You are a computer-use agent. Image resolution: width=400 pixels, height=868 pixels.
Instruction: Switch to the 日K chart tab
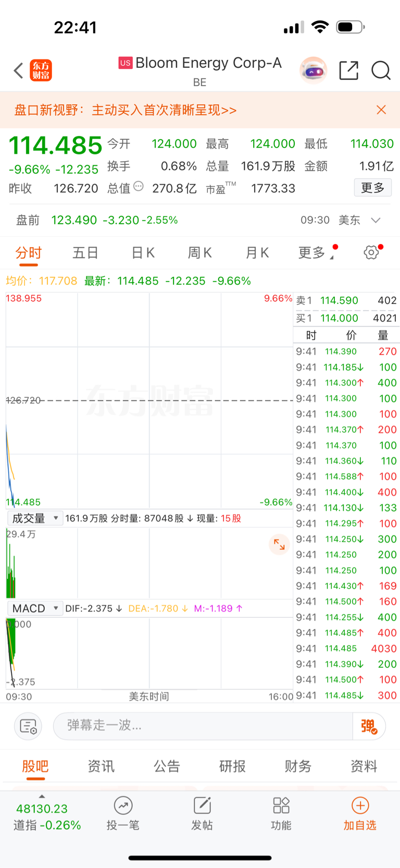click(x=143, y=253)
